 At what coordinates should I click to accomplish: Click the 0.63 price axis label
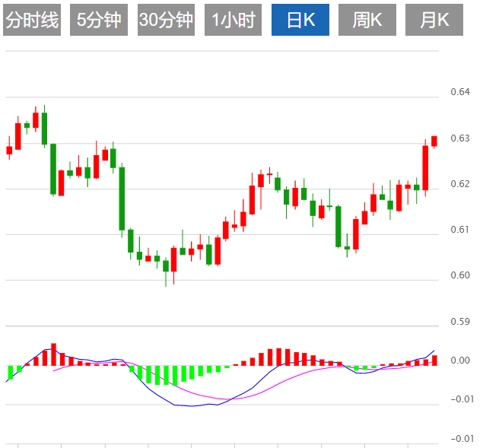click(459, 138)
